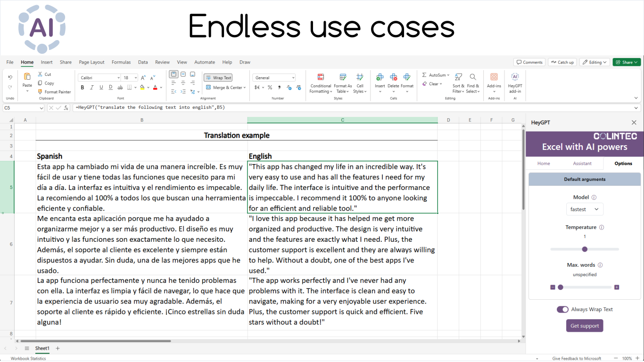The width and height of the screenshot is (644, 362).
Task: Click the percent style icon
Action: (x=270, y=87)
